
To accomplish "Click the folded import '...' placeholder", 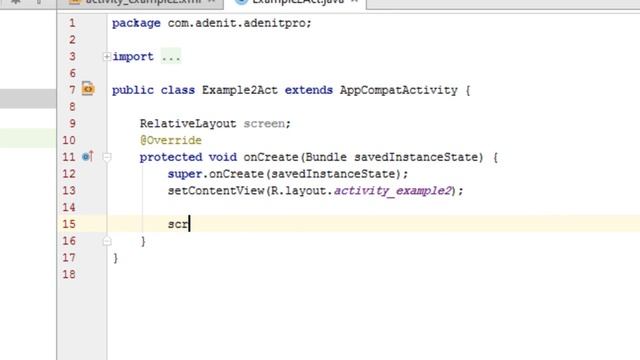I will [171, 56].
